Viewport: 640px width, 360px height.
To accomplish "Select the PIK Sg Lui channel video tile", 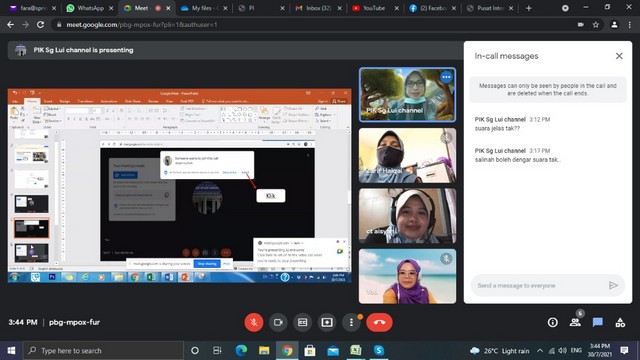I will tap(407, 95).
